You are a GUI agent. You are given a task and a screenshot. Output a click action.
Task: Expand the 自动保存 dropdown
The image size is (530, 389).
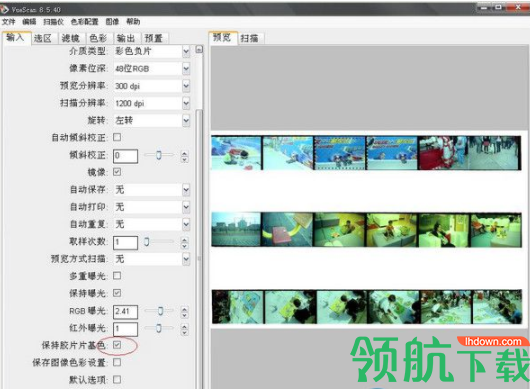186,190
